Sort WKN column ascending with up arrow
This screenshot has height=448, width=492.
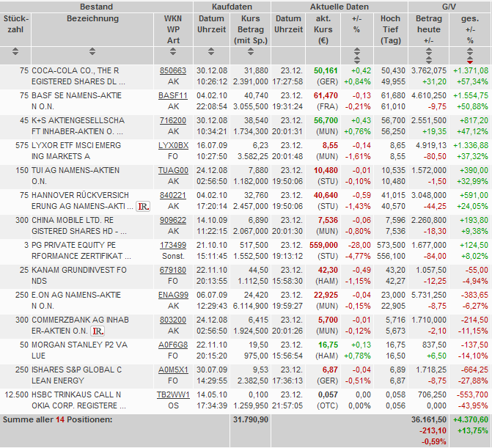coord(172,49)
